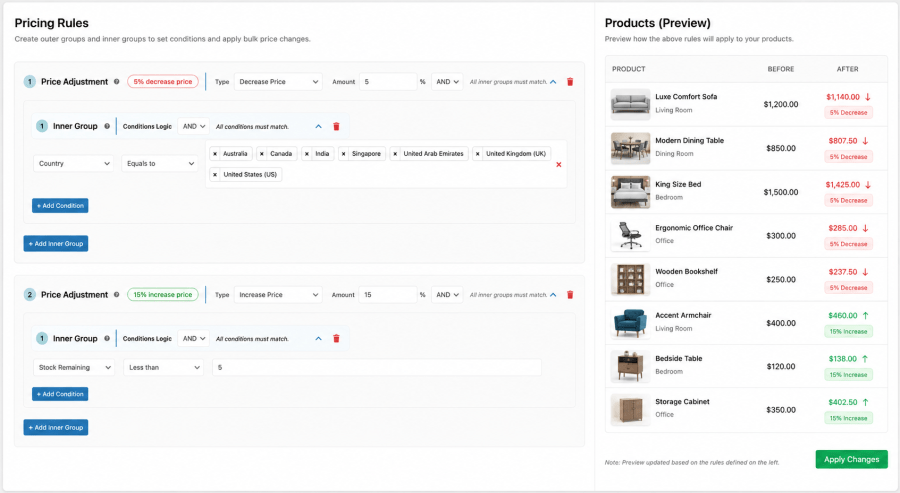The height and width of the screenshot is (493, 900).
Task: Click the Modern Dining Table thumbnail
Action: (630, 148)
